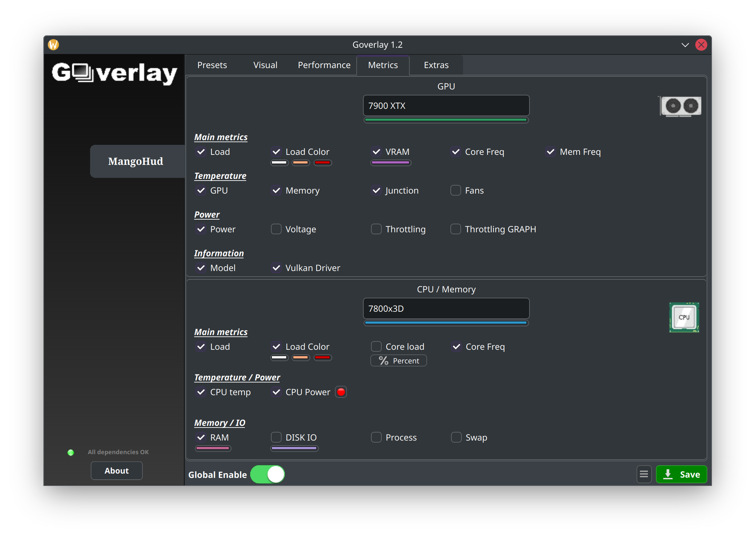Viewport: 756px width, 538px height.
Task: Select MangoHud in the sidebar
Action: tap(137, 161)
